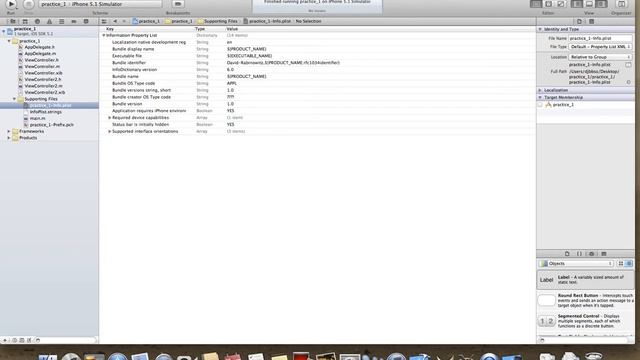Toggle the Navigator pane view button
This screenshot has height=360, width=640.
pyautogui.click(x=577, y=4)
